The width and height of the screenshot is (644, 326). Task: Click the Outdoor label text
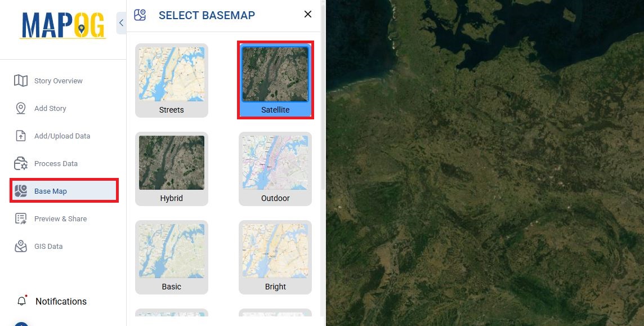(x=275, y=198)
